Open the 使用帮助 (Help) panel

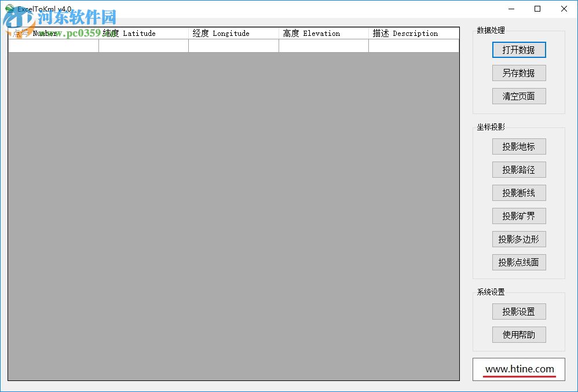(518, 335)
